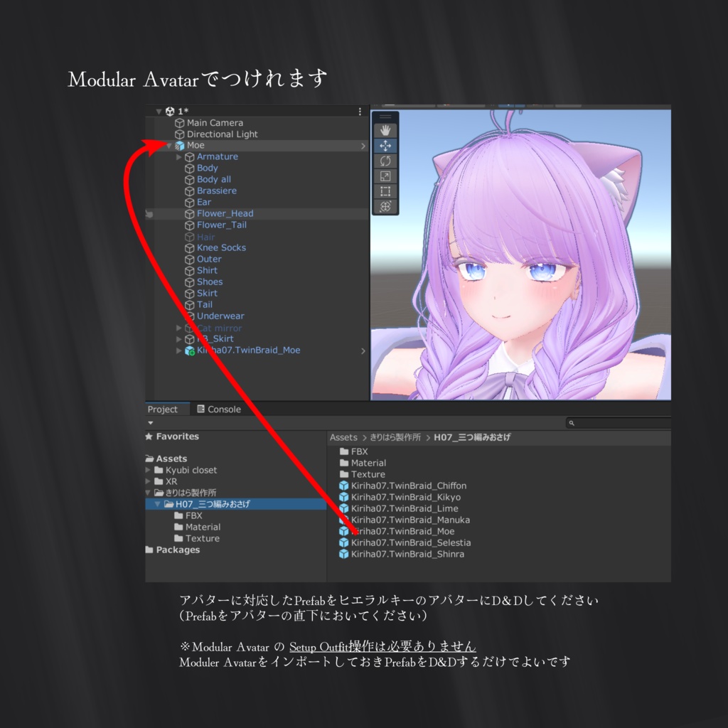The width and height of the screenshot is (728, 728).
Task: Open prefab arrow for Moe row
Action: [363, 146]
